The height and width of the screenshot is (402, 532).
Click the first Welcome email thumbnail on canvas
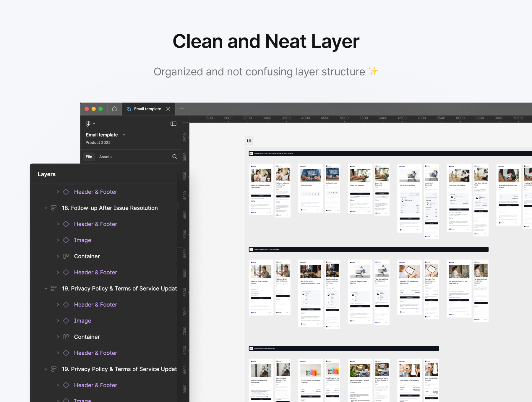(261, 189)
